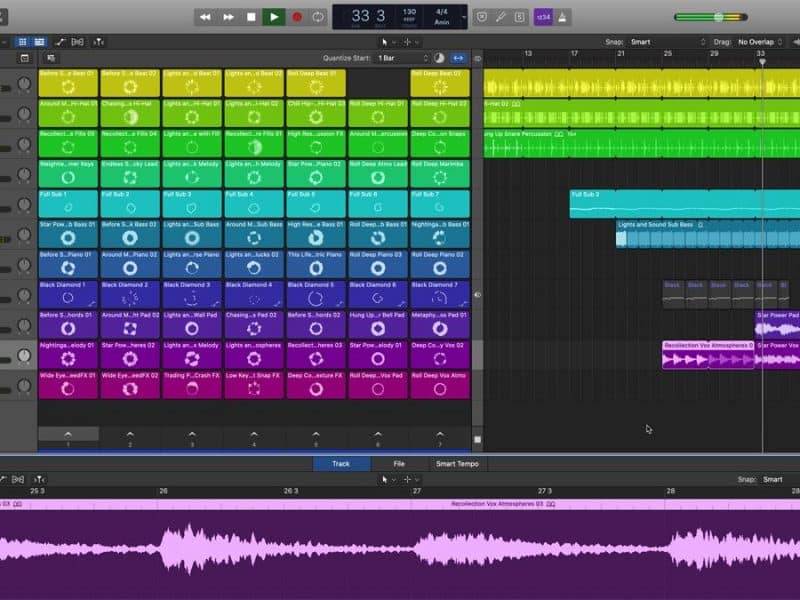Adjust the volume knob on the first track
This screenshot has height=600, width=800.
[x=24, y=83]
